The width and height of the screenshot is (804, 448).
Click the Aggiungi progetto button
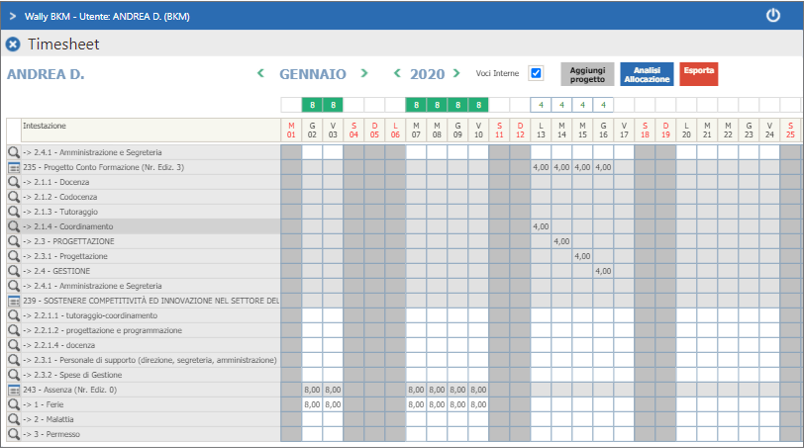click(587, 74)
